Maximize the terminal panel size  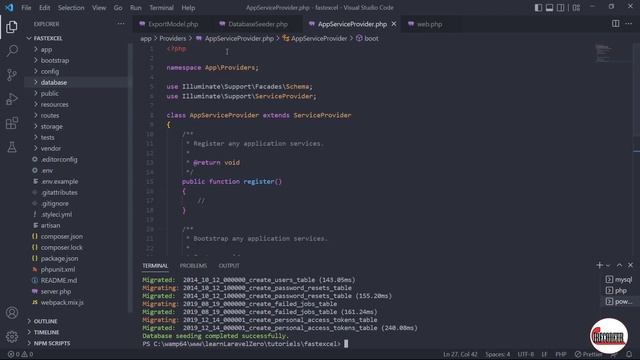pyautogui.click(x=619, y=265)
